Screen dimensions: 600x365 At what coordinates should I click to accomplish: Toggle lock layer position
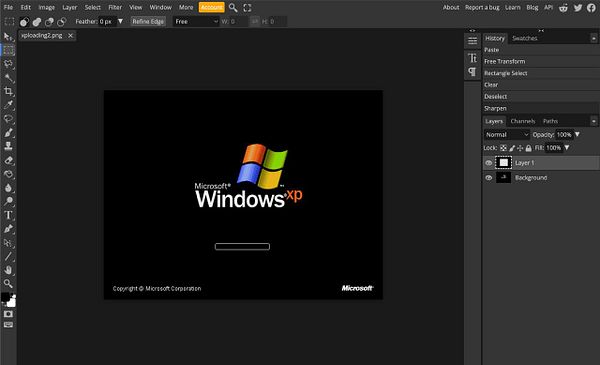point(520,148)
